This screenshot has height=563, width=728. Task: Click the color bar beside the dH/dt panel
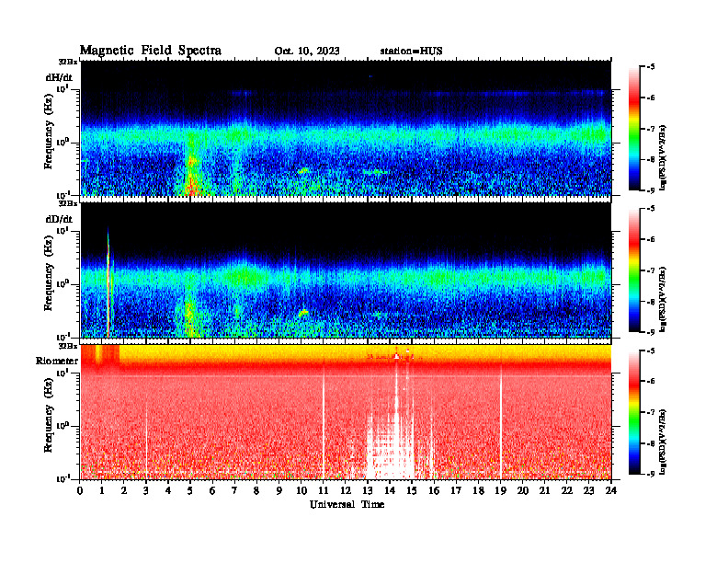pyautogui.click(x=633, y=129)
